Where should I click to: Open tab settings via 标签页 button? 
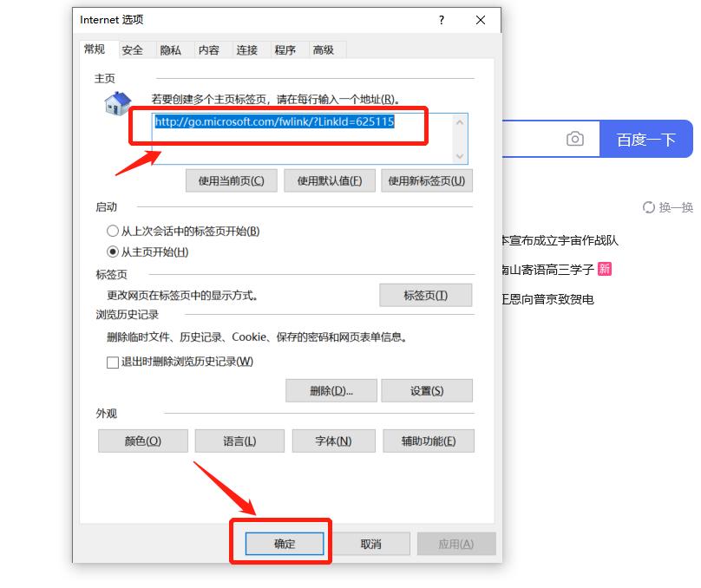tap(426, 295)
